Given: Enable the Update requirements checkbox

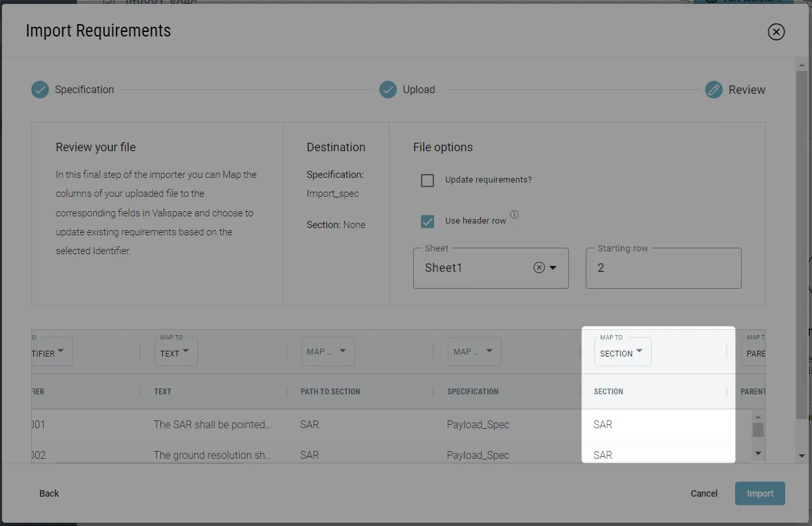Looking at the screenshot, I should coord(428,181).
